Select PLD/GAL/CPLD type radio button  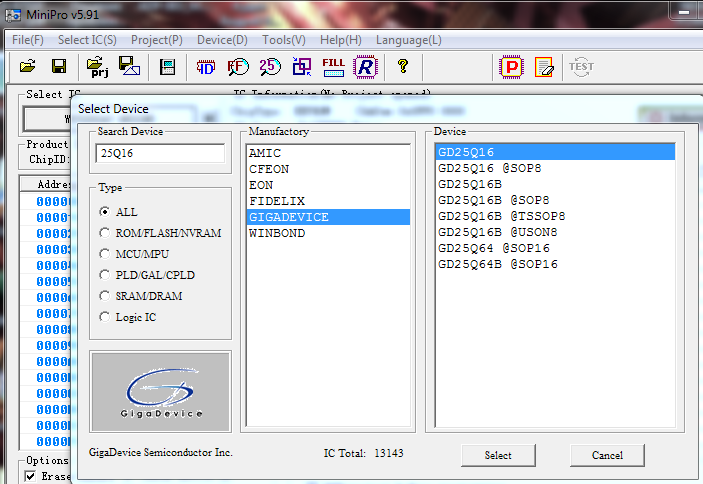[x=104, y=275]
